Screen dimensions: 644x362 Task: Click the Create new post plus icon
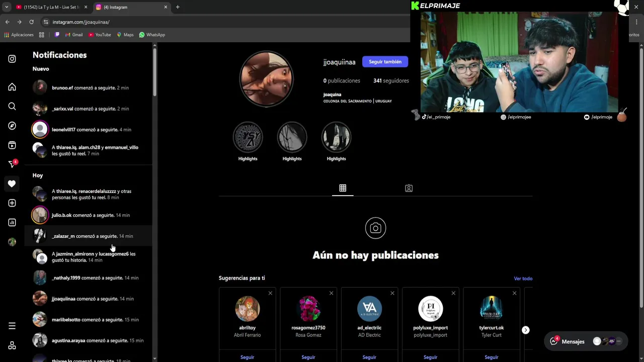12,203
